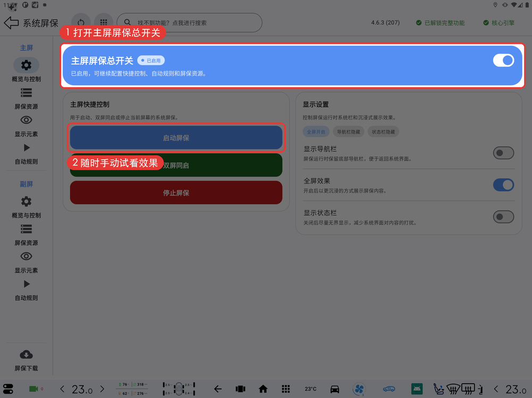Open the recent apps icon in the dock
This screenshot has height=398, width=532.
coord(240,389)
